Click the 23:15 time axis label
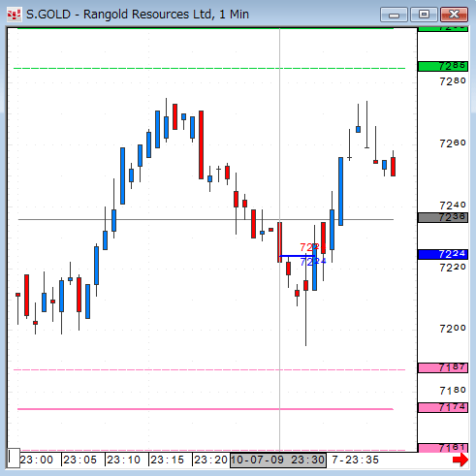Image resolution: width=476 pixels, height=476 pixels. pos(168,460)
